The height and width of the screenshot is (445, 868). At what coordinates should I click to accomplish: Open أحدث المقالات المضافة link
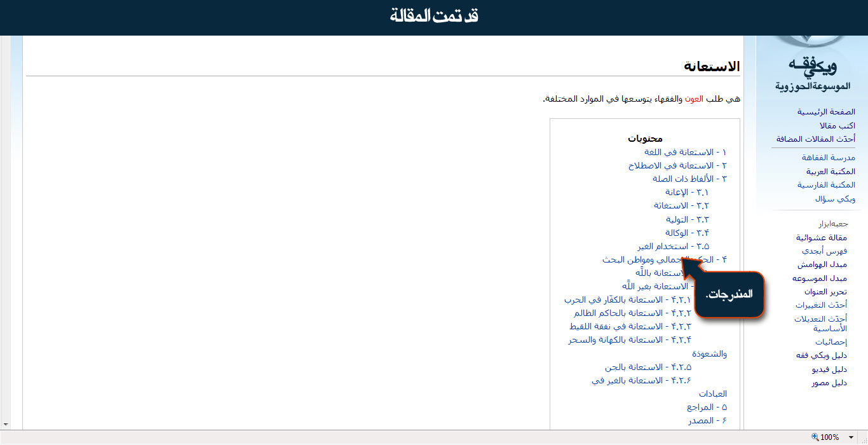(x=816, y=139)
